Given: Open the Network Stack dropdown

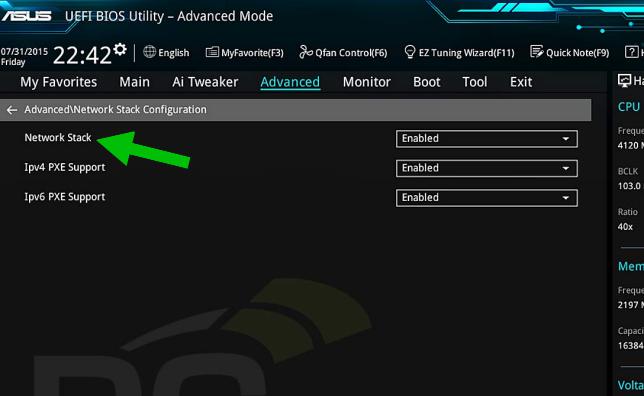Looking at the screenshot, I should [487, 138].
